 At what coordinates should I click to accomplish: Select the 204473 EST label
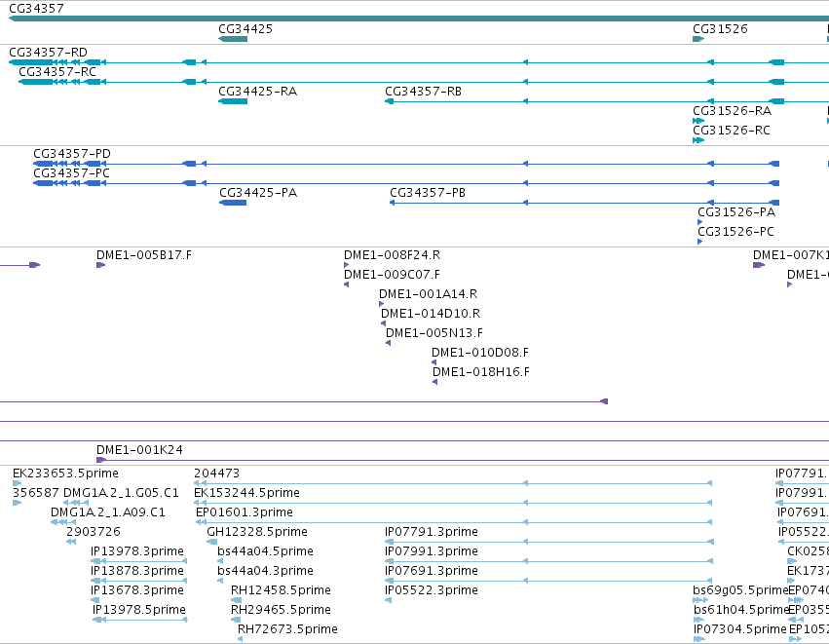coord(217,474)
